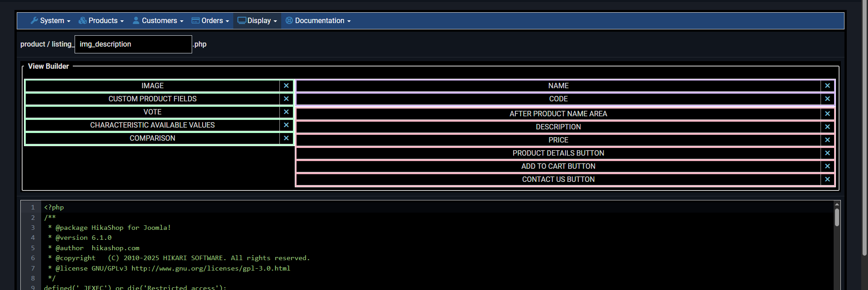Select the NAME view block
The width and height of the screenshot is (868, 290).
tap(558, 86)
